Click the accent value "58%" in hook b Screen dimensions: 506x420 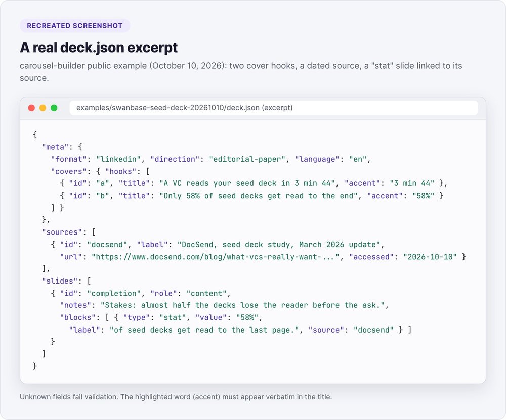click(x=424, y=196)
